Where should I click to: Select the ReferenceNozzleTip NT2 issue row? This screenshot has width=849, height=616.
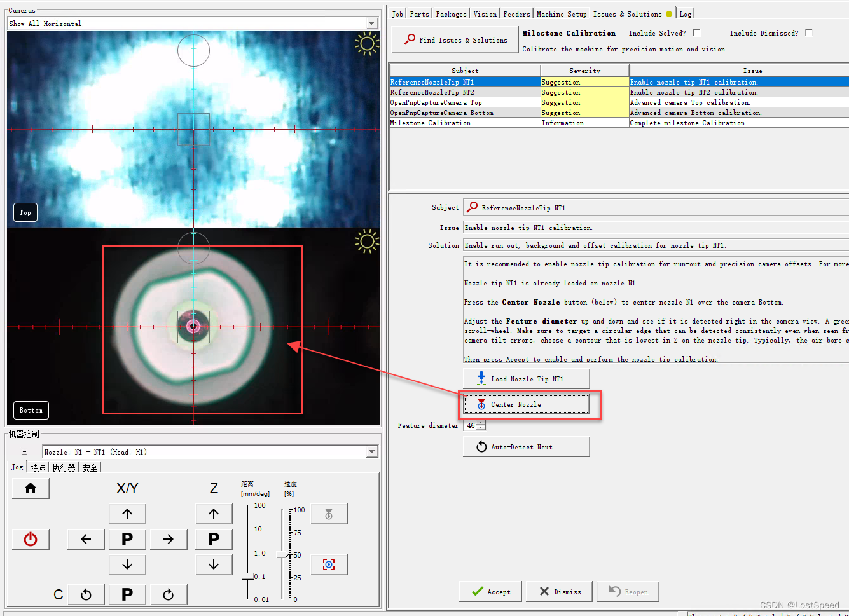619,92
